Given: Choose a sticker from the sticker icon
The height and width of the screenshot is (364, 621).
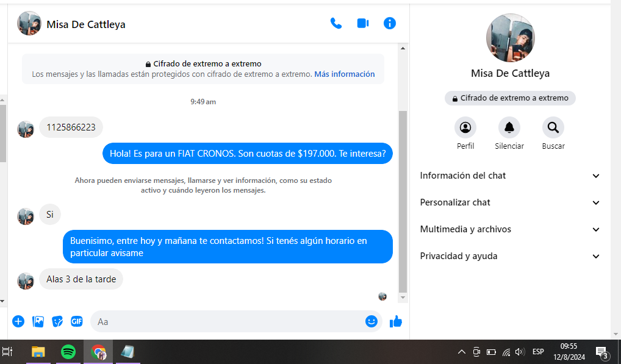Looking at the screenshot, I should pos(57,321).
